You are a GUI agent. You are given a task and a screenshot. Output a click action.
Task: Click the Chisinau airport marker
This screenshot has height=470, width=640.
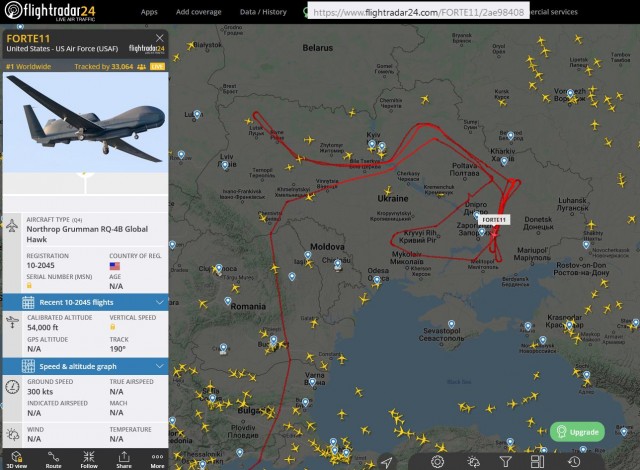coord(337,264)
